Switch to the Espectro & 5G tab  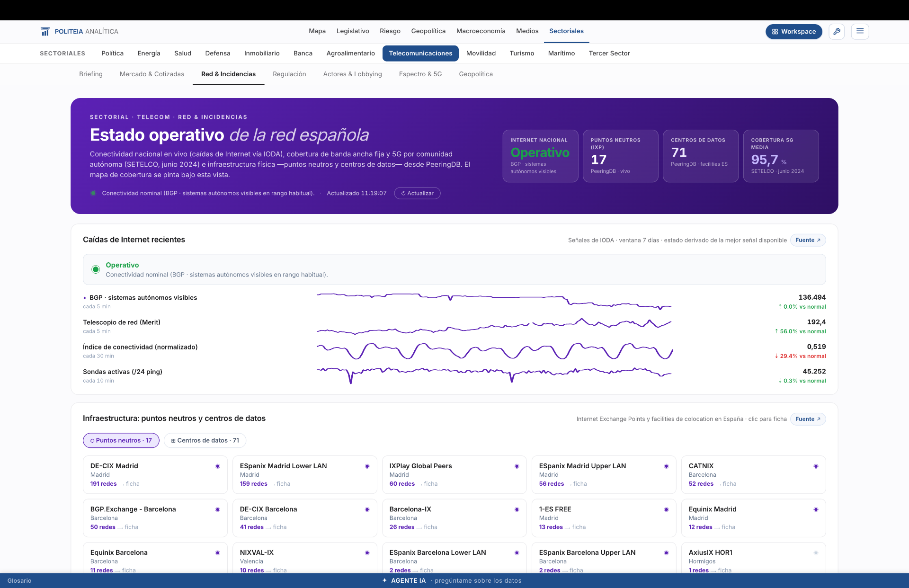pos(420,74)
